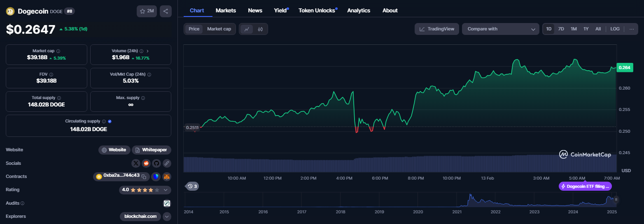Click the Total supply info icon
Screen dimensions: 644x224
tap(59, 98)
